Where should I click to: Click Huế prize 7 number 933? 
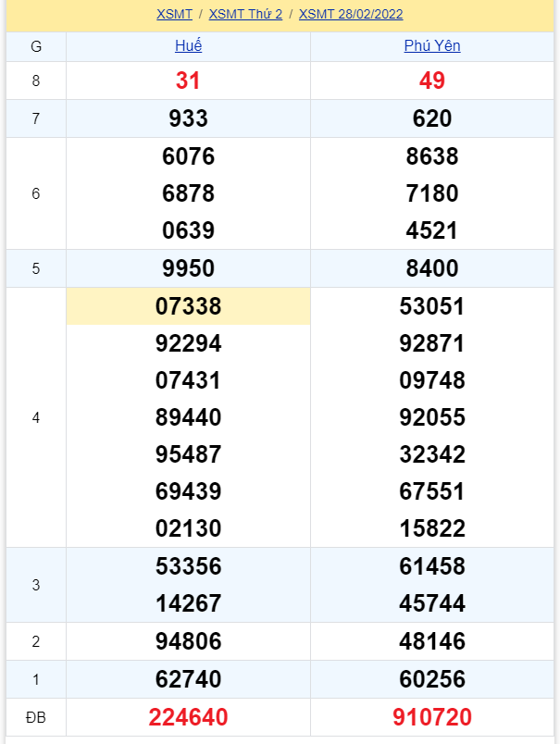click(188, 118)
